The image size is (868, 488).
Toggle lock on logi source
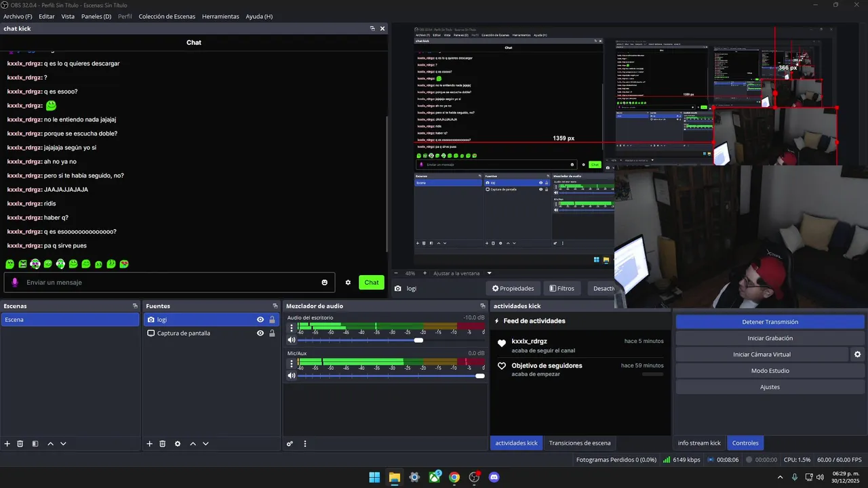point(272,320)
